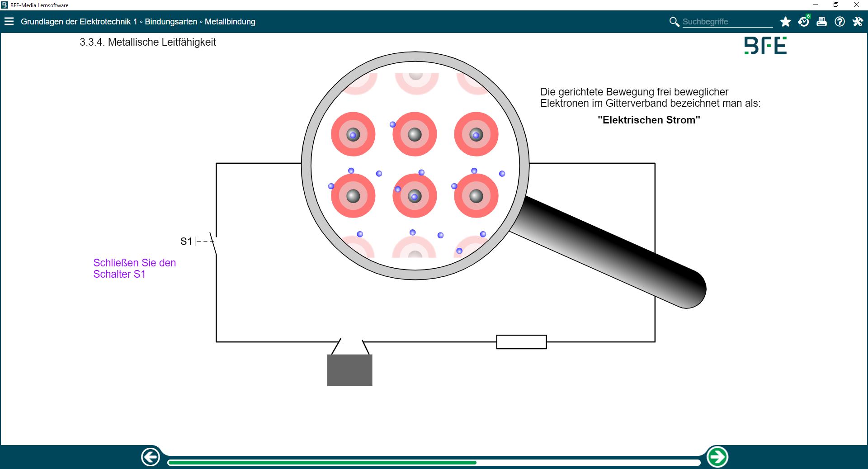Click the 'Schließen Sie den Schalter S1' instruction
Viewport: 868px width, 469px height.
134,268
